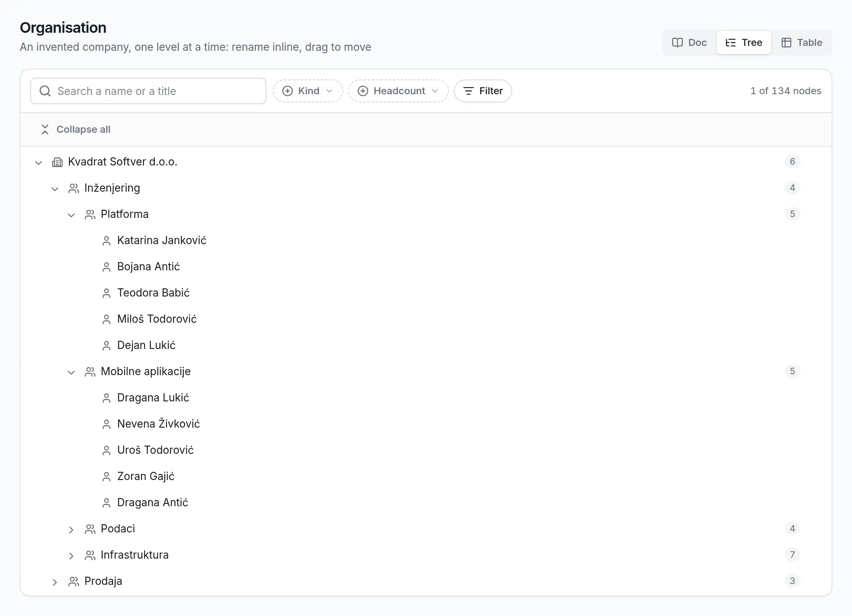852x616 pixels.
Task: Click the person icon next to Katarina Janković
Action: click(106, 241)
